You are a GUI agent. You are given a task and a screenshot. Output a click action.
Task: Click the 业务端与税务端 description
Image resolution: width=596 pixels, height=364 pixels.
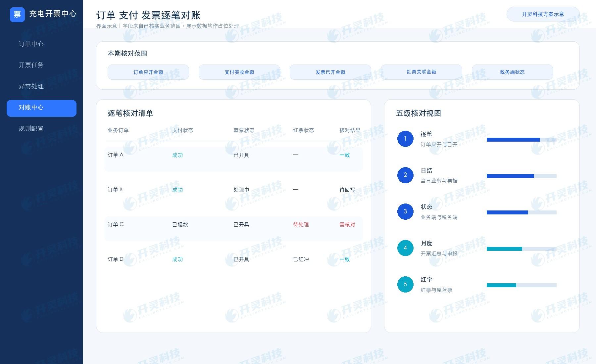coord(439,217)
